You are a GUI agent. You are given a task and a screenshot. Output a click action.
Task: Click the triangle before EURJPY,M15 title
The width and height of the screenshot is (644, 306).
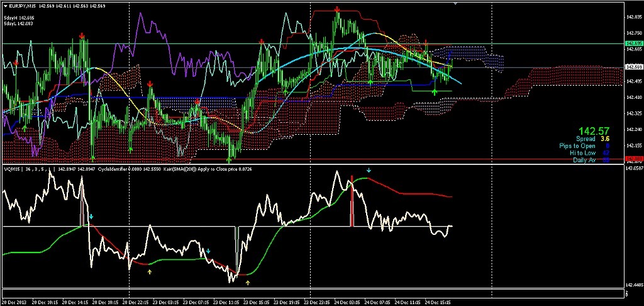pyautogui.click(x=5, y=6)
